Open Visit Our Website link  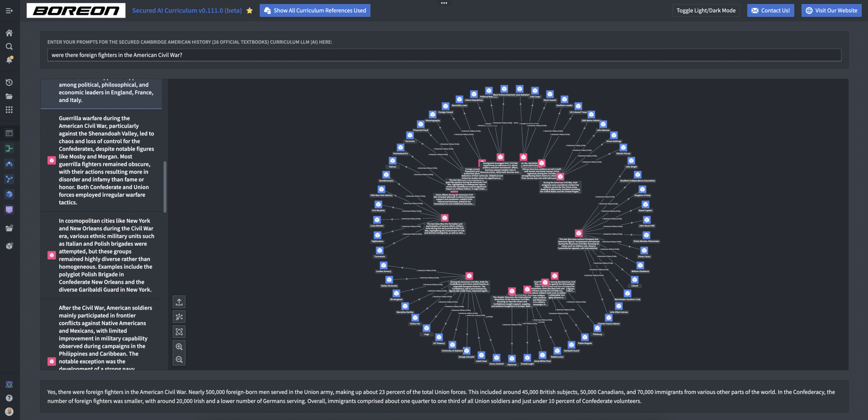(831, 11)
